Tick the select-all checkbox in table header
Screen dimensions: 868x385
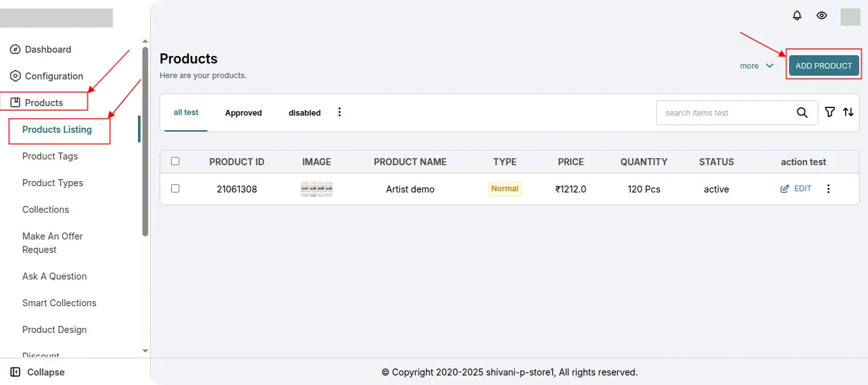point(176,161)
